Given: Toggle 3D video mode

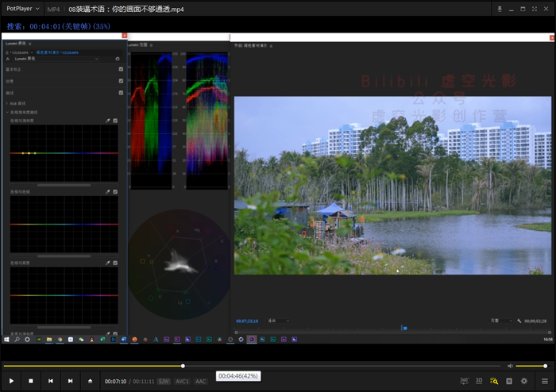Looking at the screenshot, I should pos(479,381).
